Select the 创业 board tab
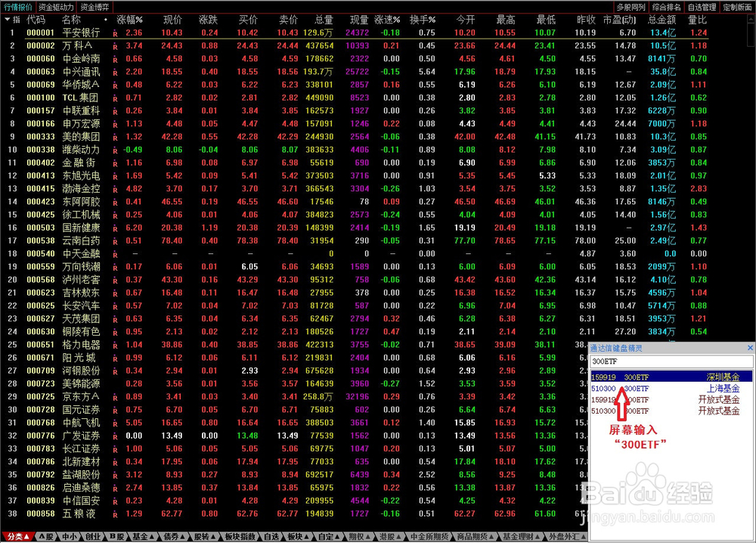This screenshot has height=543, width=756. 92,536
